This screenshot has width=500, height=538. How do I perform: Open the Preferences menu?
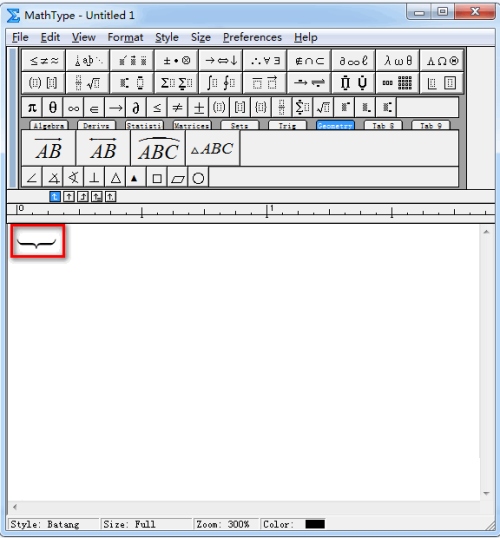[252, 37]
